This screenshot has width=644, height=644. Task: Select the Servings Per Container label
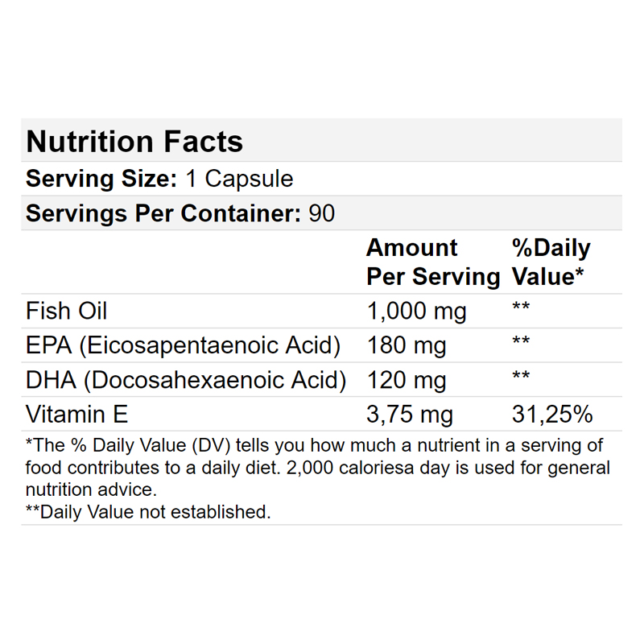tap(163, 213)
